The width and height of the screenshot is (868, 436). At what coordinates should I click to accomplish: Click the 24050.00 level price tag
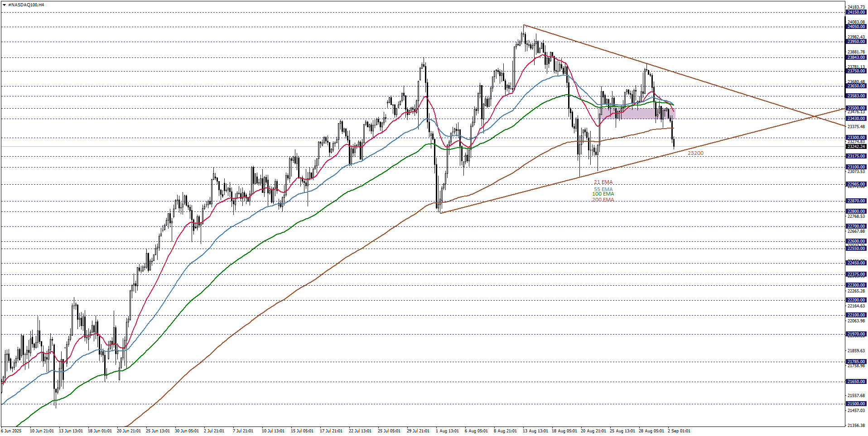(856, 27)
